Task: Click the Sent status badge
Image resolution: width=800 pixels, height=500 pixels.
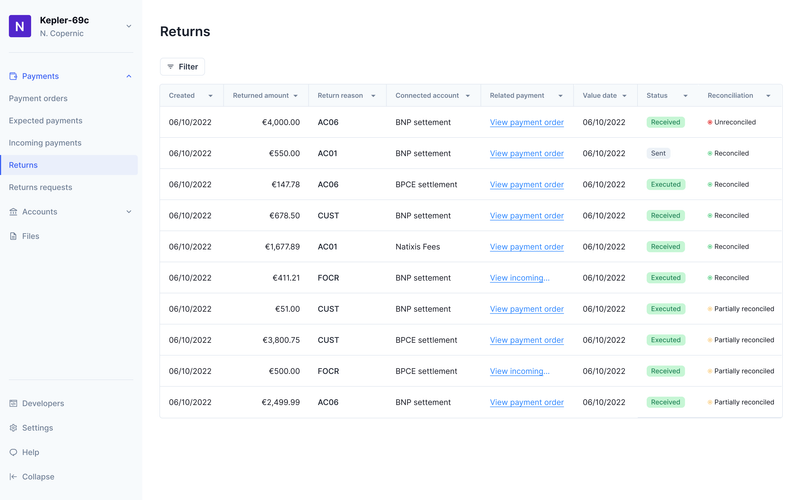Action: pyautogui.click(x=658, y=154)
